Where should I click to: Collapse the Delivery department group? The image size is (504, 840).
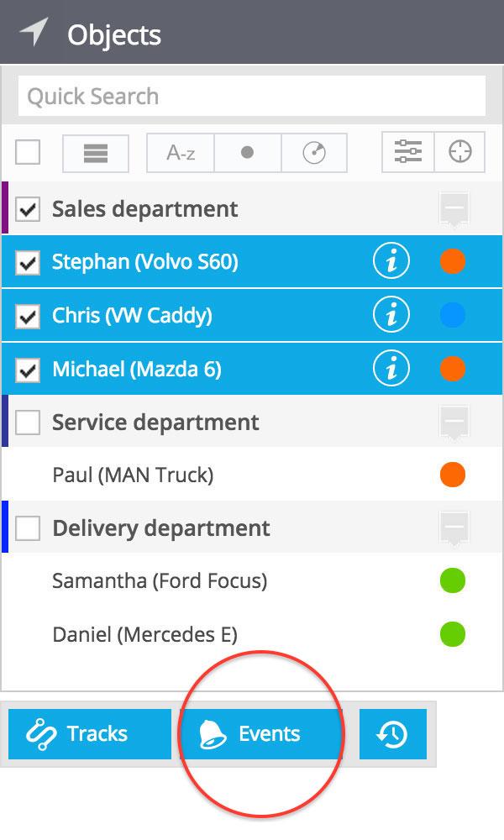454,528
